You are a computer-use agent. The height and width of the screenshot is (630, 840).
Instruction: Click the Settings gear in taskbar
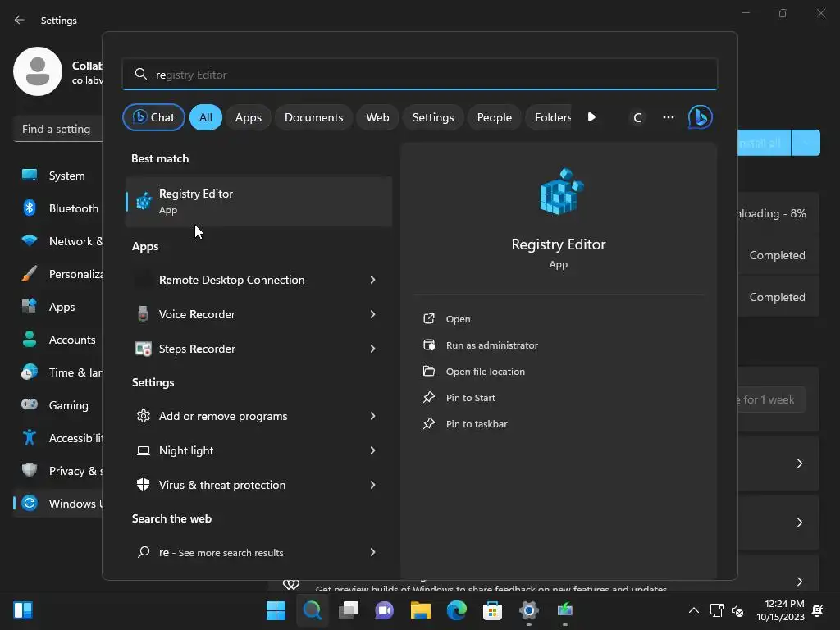click(x=529, y=609)
